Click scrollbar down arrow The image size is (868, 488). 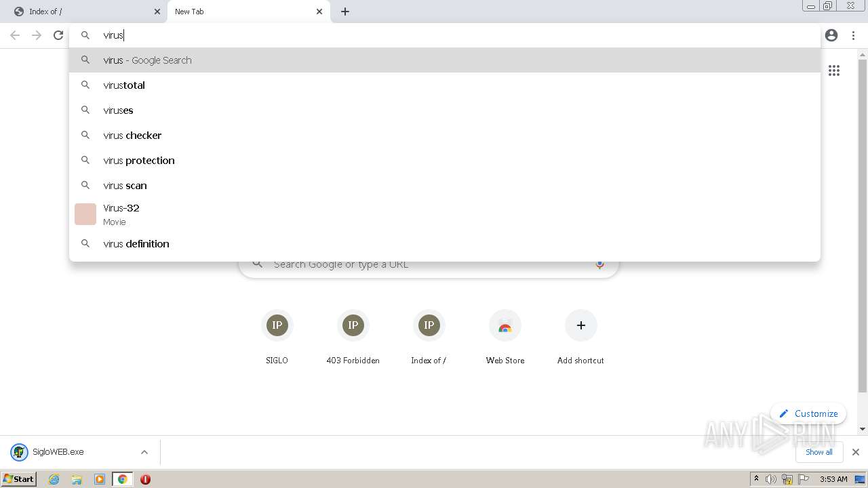pyautogui.click(x=863, y=429)
